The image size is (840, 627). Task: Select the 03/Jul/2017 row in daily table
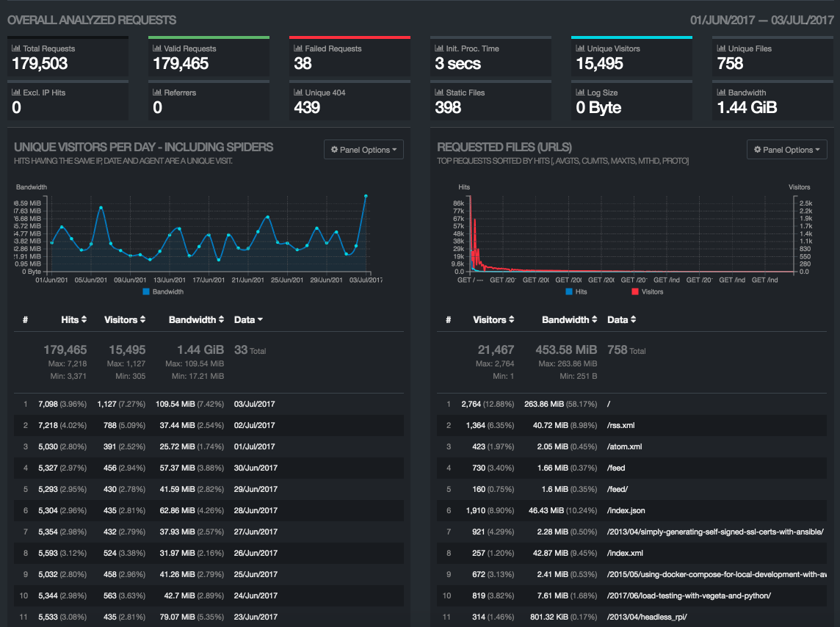click(254, 404)
